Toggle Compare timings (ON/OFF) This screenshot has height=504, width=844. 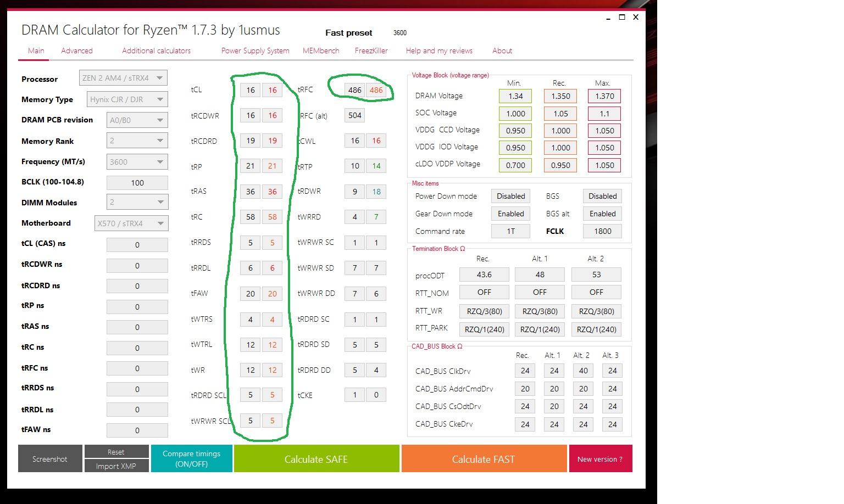[191, 458]
